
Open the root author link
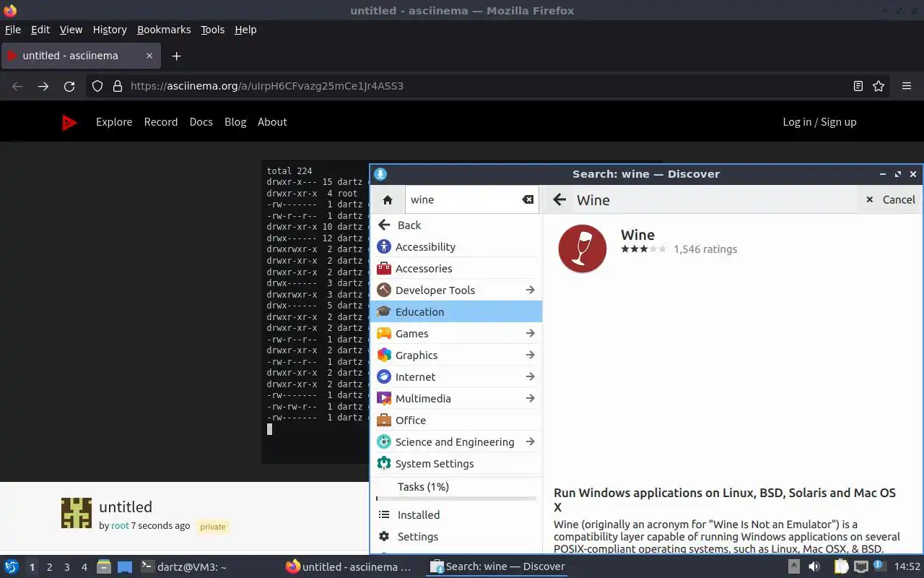pos(120,526)
